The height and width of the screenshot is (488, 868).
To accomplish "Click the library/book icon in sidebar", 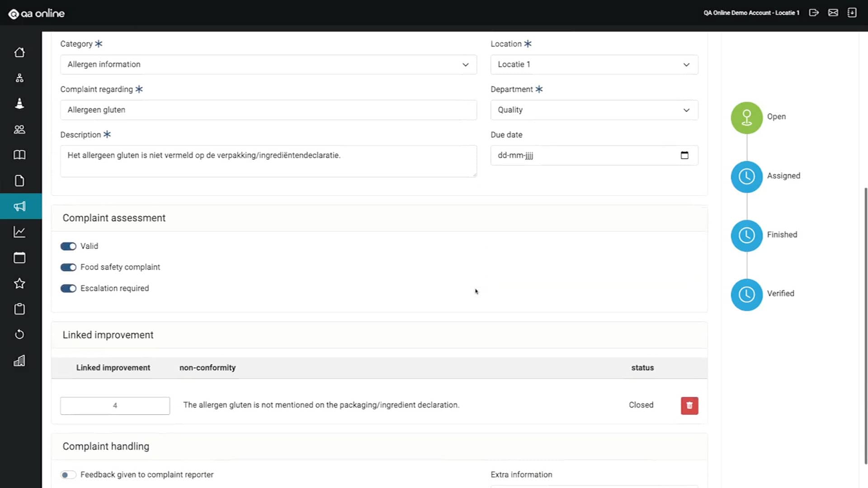I will point(20,155).
